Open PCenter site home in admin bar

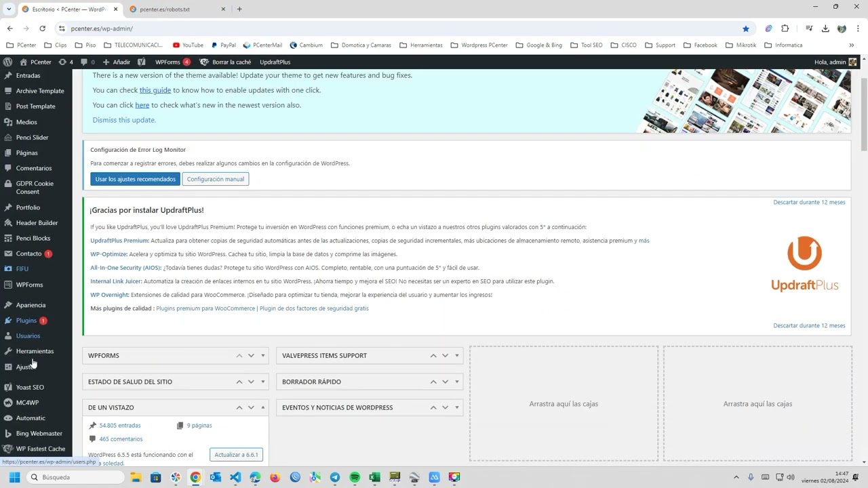pyautogui.click(x=35, y=62)
